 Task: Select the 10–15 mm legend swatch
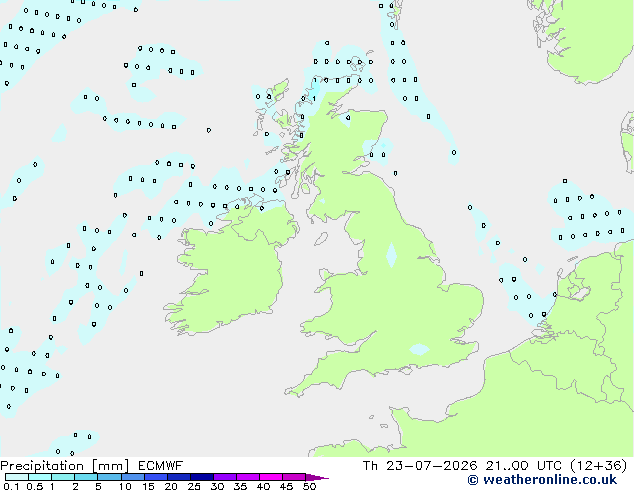(132, 477)
